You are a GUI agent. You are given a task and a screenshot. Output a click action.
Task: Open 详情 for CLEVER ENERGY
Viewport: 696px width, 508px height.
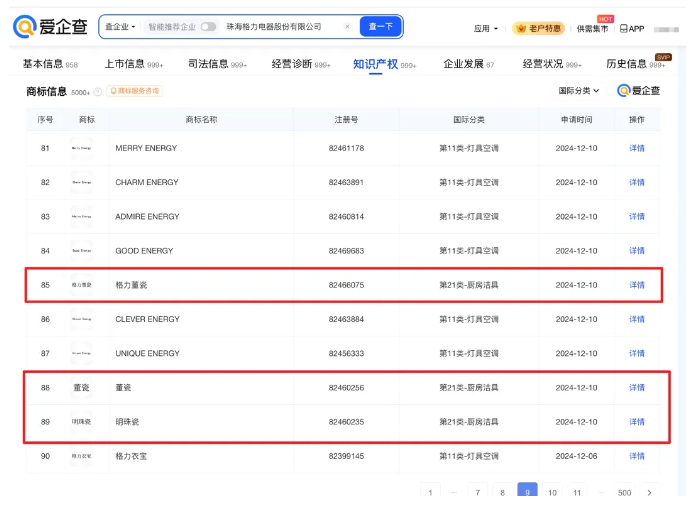[637, 319]
